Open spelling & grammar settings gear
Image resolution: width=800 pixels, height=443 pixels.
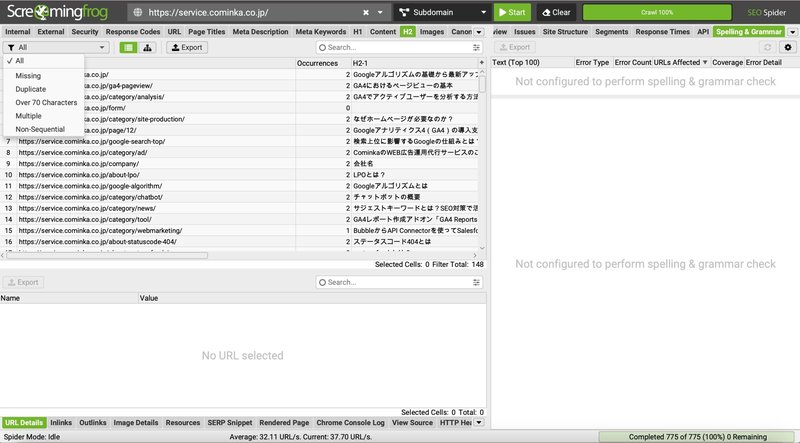[788, 47]
